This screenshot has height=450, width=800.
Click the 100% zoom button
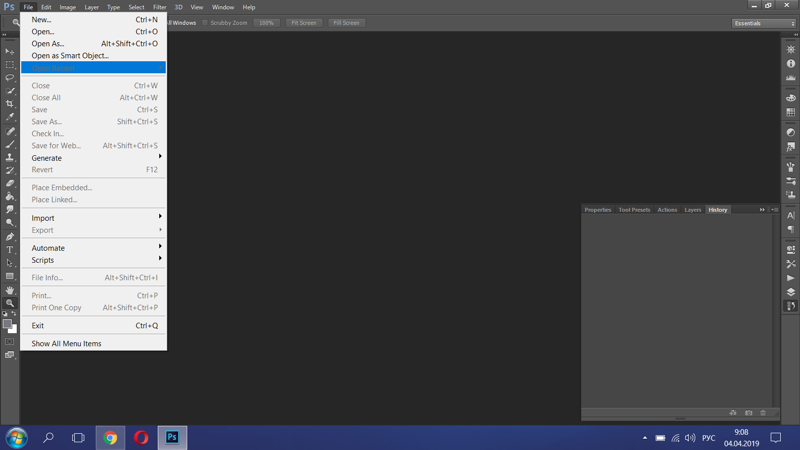[266, 23]
